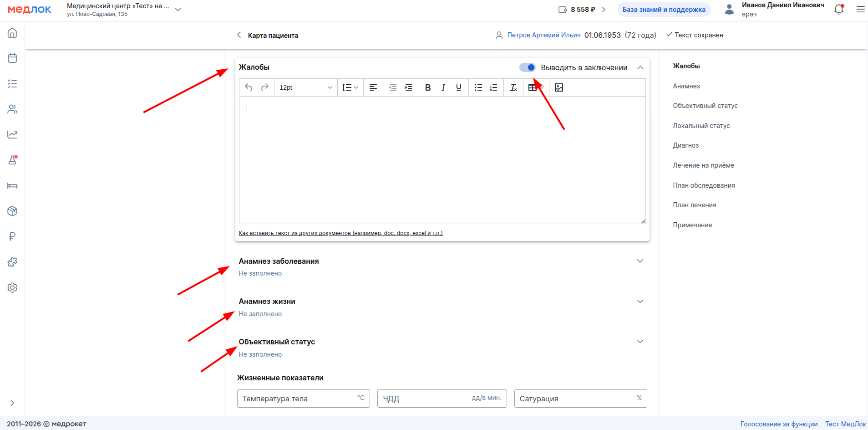Open 'База знаний и поддержка' button
Viewport: 868px width, 430px height.
click(x=664, y=10)
